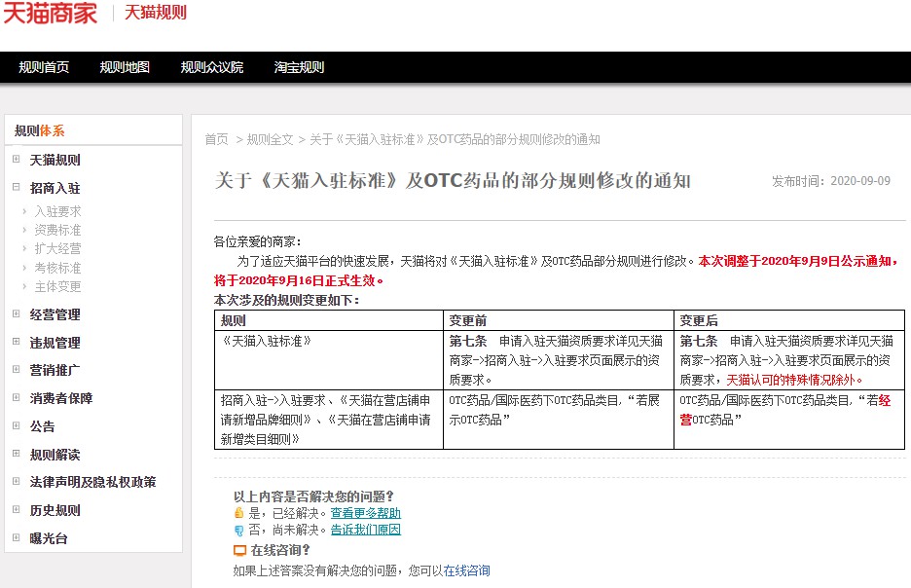Image resolution: width=911 pixels, height=588 pixels.
Task: Open the 淘宝规则 nav tab
Action: (299, 67)
